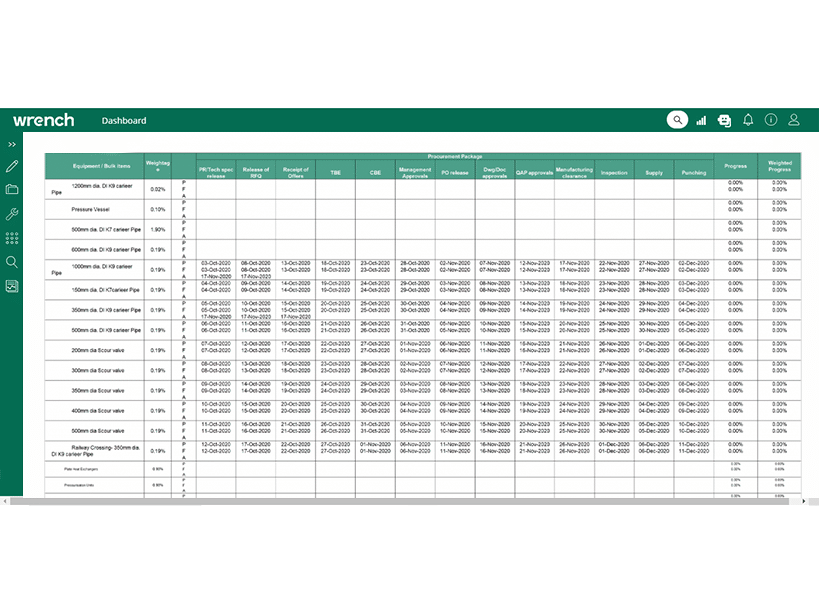Click the Progress column header
The height and width of the screenshot is (614, 819).
(x=735, y=166)
